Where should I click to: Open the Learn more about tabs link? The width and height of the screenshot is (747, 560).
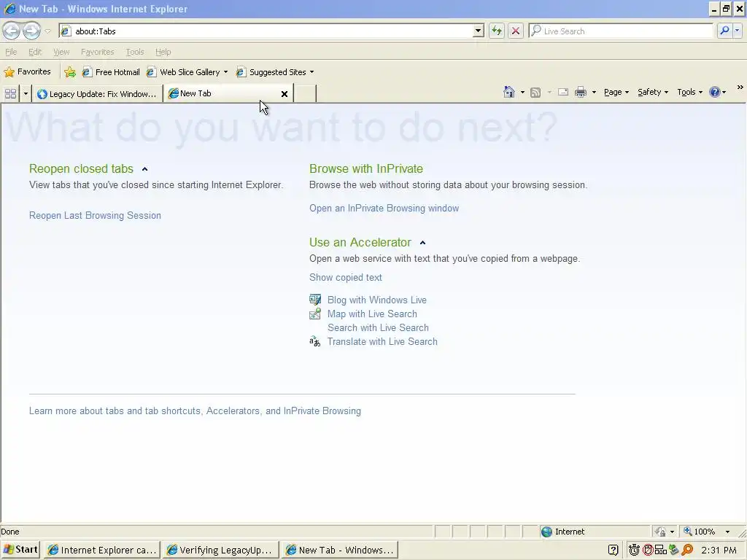(195, 411)
